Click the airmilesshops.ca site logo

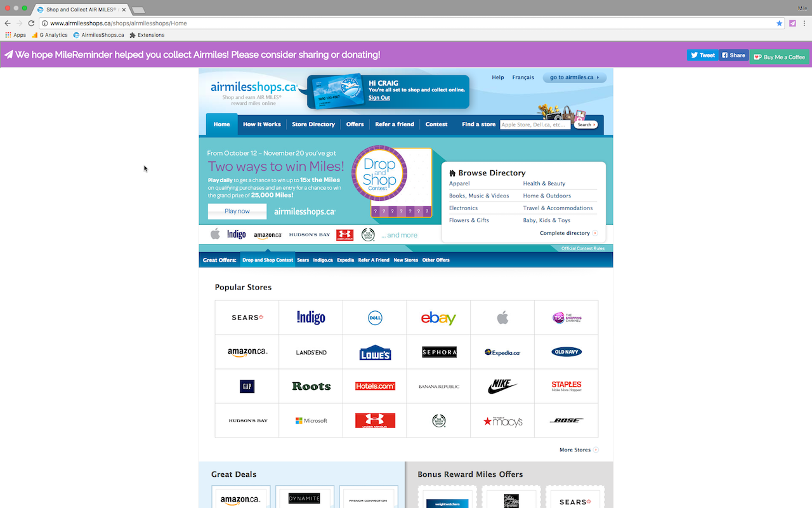coord(254,87)
